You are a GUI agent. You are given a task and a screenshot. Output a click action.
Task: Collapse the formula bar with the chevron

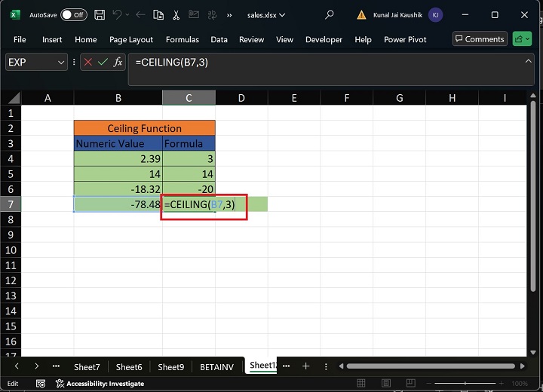pos(528,61)
